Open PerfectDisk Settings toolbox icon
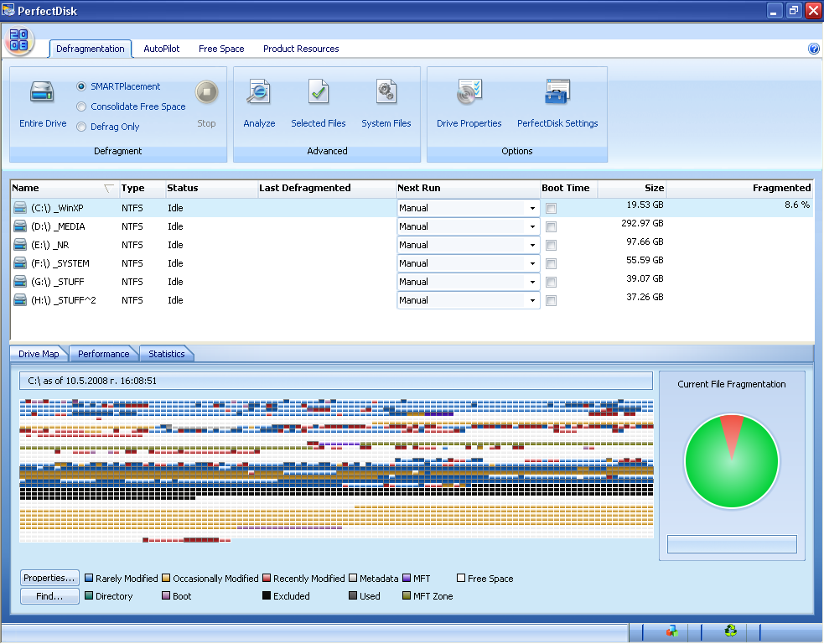Image resolution: width=824 pixels, height=644 pixels. [x=557, y=92]
